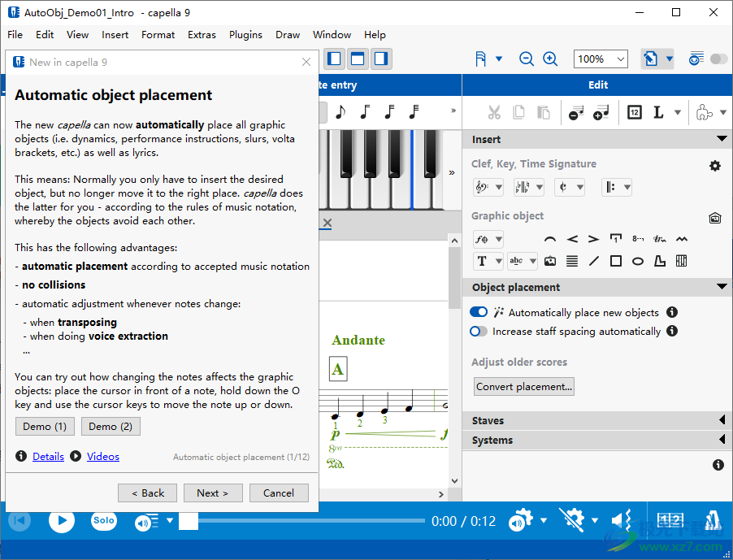Open the Plugins menu
The height and width of the screenshot is (560, 733).
[245, 35]
